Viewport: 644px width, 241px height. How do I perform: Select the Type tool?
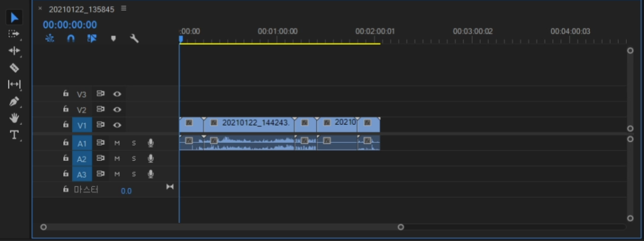point(14,135)
